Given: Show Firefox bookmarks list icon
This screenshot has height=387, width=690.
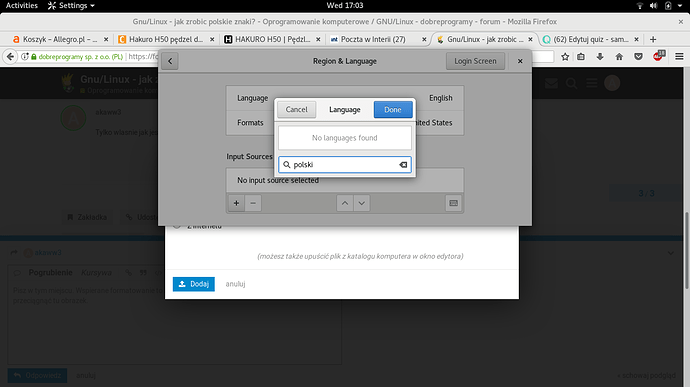Looking at the screenshot, I should pyautogui.click(x=581, y=56).
